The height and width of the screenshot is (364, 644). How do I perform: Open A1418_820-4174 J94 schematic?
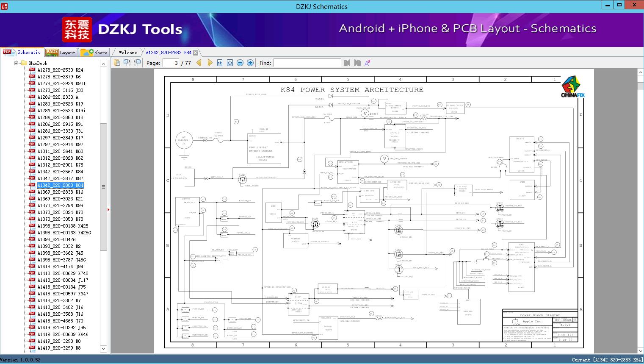click(x=60, y=267)
